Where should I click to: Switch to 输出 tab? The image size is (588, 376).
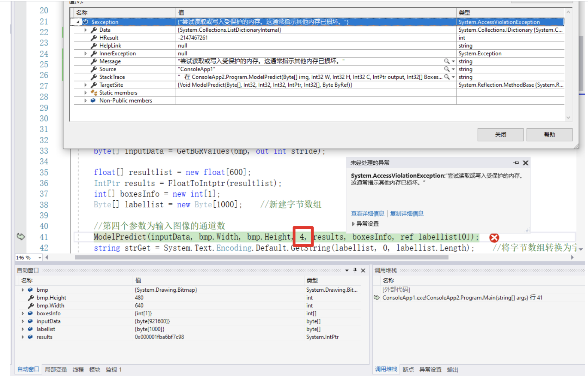pyautogui.click(x=452, y=369)
